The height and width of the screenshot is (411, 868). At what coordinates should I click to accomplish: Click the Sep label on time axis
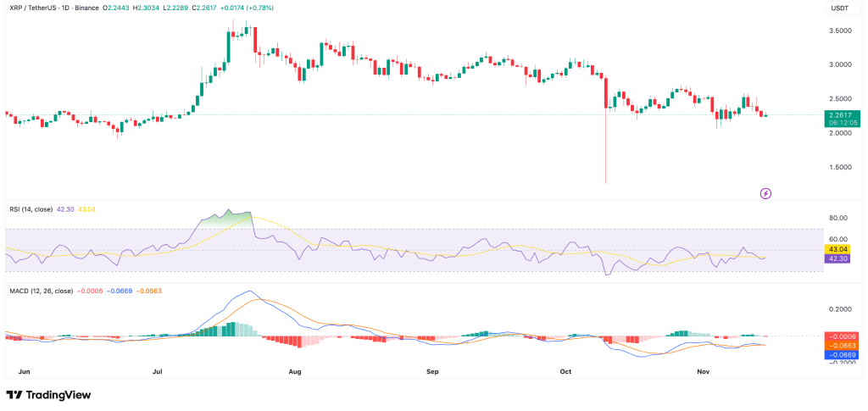pyautogui.click(x=433, y=372)
